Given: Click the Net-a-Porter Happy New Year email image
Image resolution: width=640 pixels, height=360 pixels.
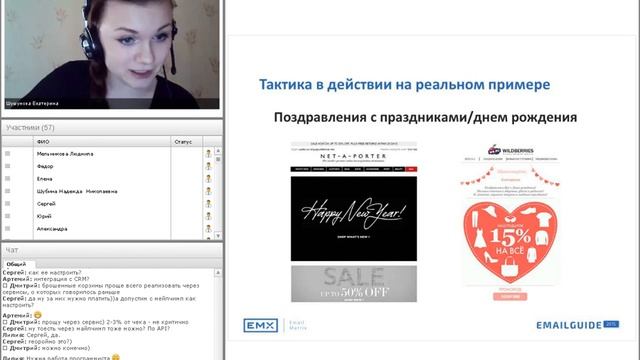Looking at the screenshot, I should pos(354,218).
